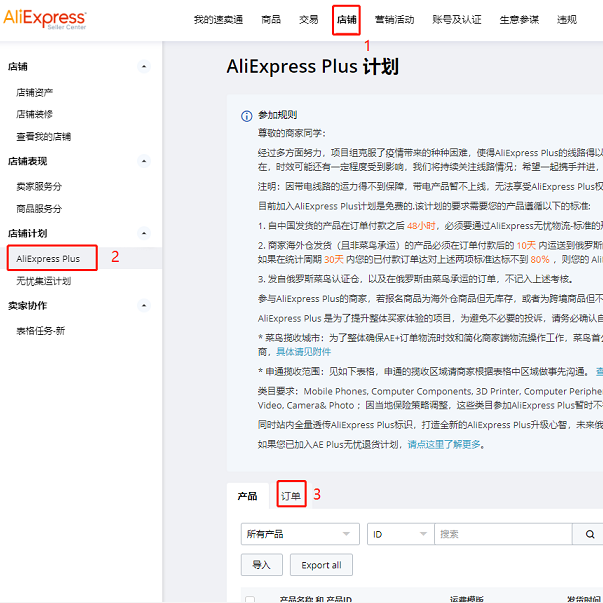Open 卖家服务分 in sidebar
The image size is (603, 603).
[39, 187]
